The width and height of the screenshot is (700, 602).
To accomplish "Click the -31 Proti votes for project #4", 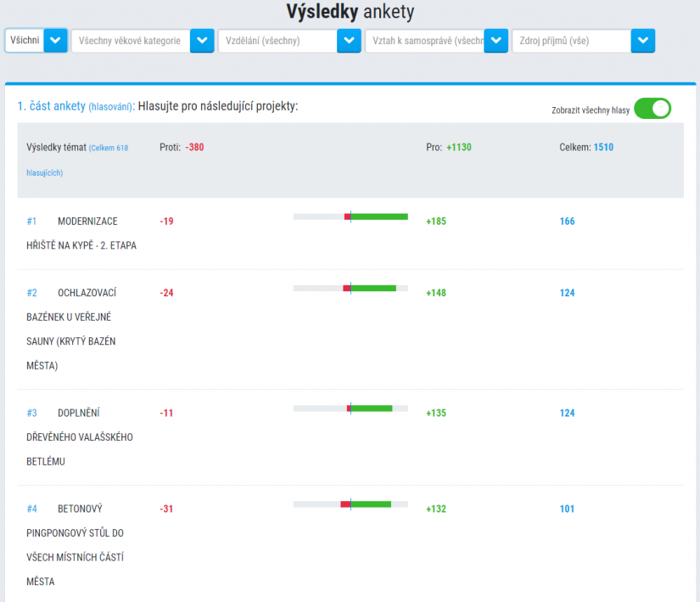I will pyautogui.click(x=166, y=509).
